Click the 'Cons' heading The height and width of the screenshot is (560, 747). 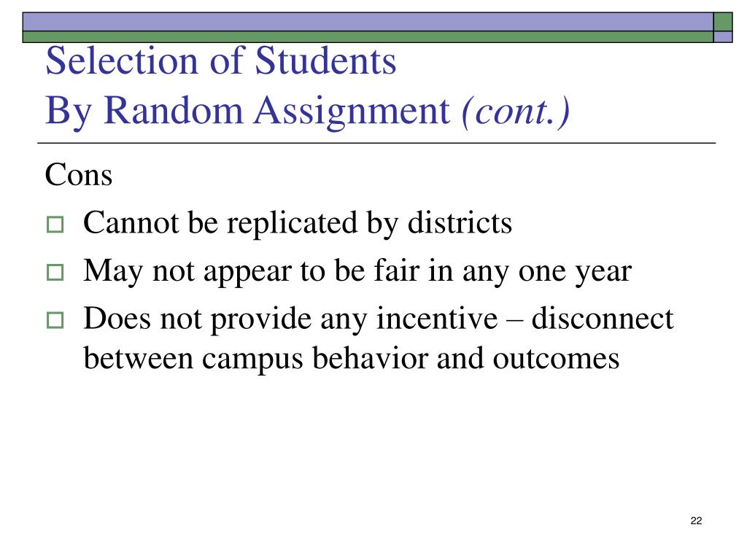pos(79,175)
